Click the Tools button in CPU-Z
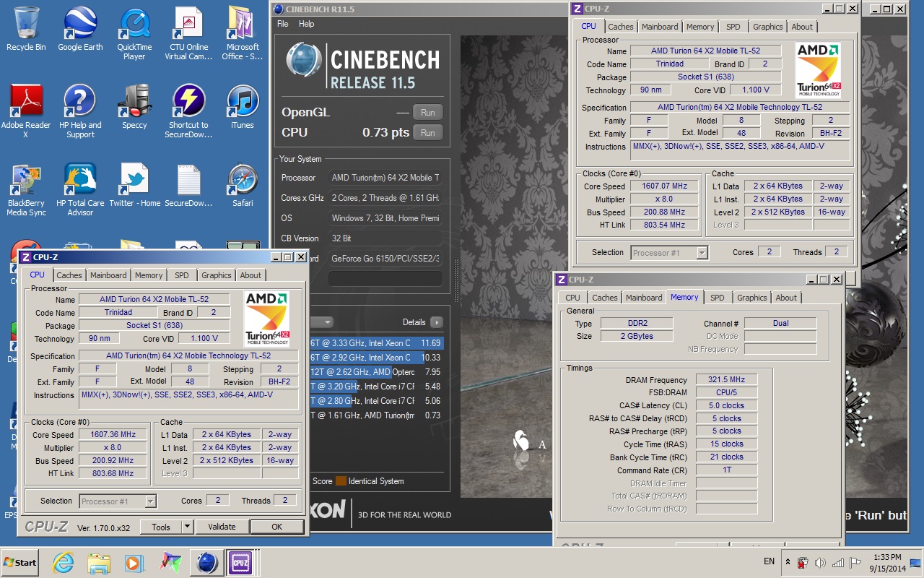The image size is (924, 578). [161, 527]
